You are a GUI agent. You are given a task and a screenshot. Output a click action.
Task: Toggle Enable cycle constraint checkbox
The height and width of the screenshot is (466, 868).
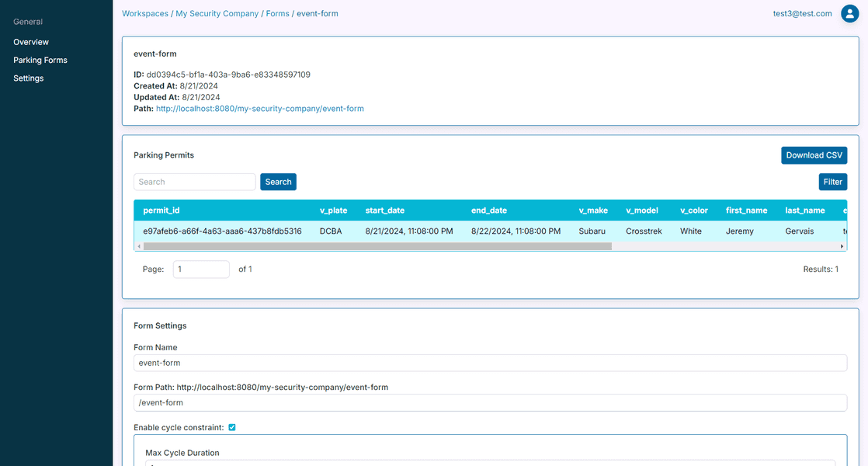(232, 427)
